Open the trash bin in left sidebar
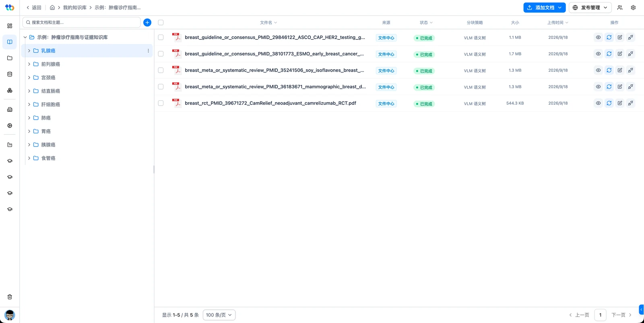644x323 pixels. pos(10,297)
